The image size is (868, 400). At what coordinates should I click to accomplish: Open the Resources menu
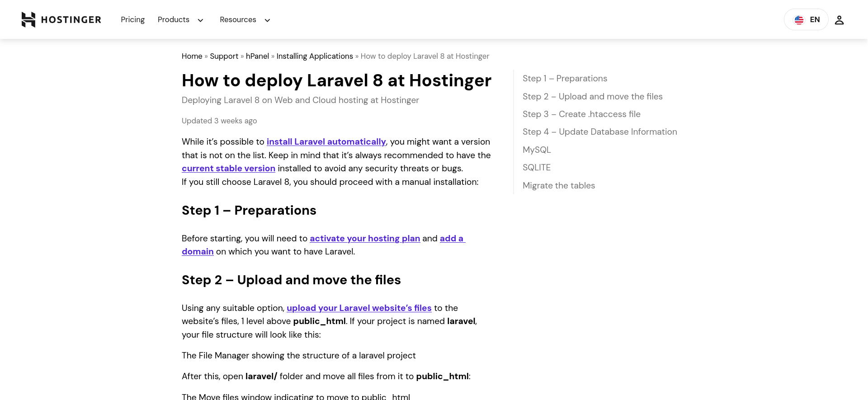click(x=238, y=19)
